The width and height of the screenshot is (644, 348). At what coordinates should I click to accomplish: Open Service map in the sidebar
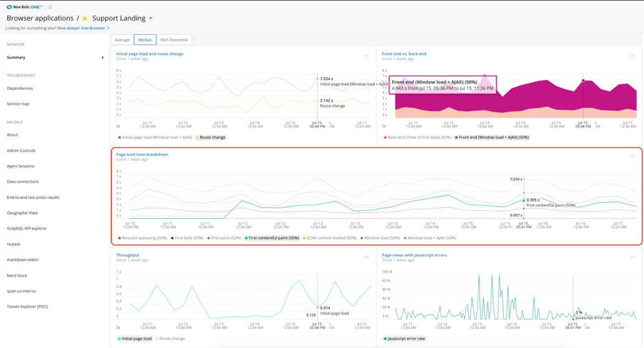(x=18, y=104)
